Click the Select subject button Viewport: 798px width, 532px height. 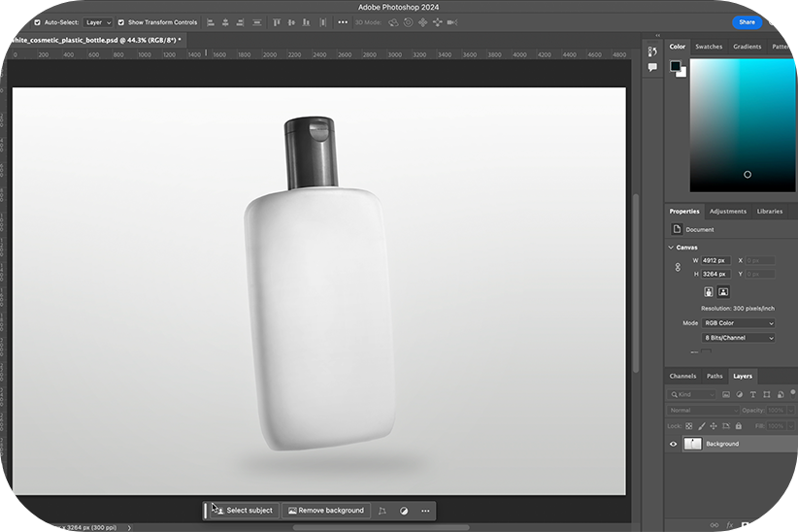tap(245, 511)
